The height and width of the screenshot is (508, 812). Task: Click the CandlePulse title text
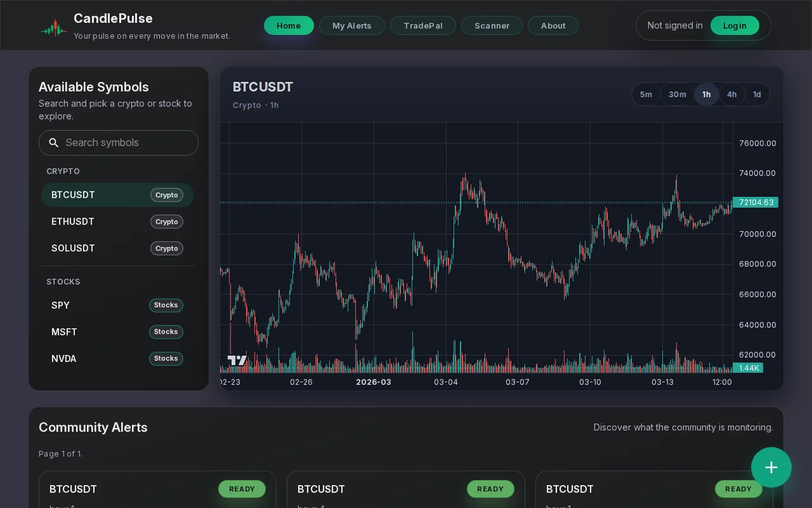113,18
